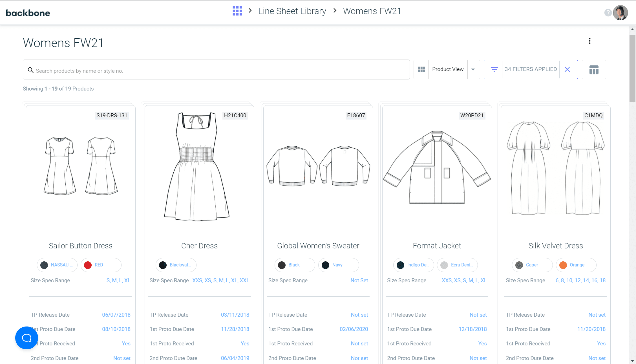This screenshot has width=636, height=364.
Task: Click the Womens FW21 breadcrumb
Action: (x=372, y=11)
